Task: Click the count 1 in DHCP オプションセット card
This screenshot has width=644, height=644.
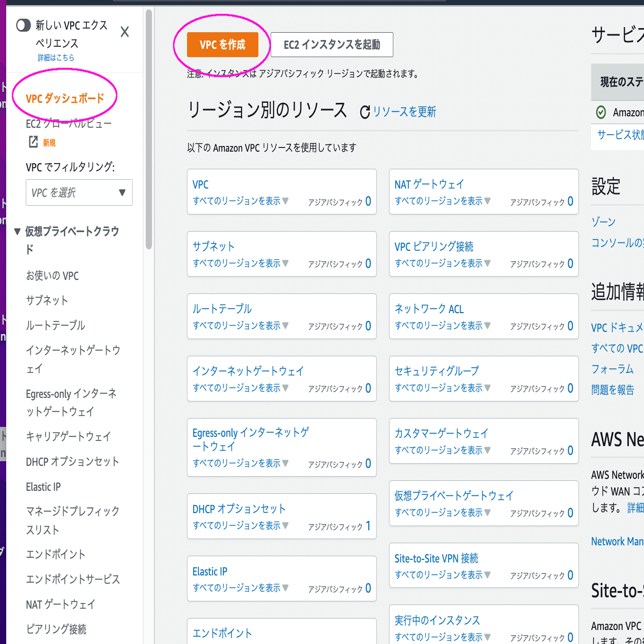Action: pyautogui.click(x=368, y=526)
